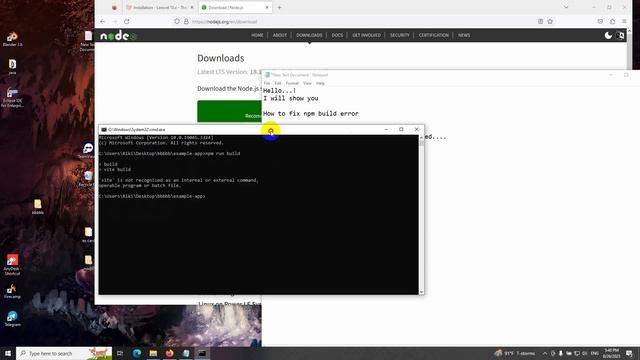The image size is (640, 360).
Task: Click the 'vite is not recognized' error line
Action: coord(178,180)
